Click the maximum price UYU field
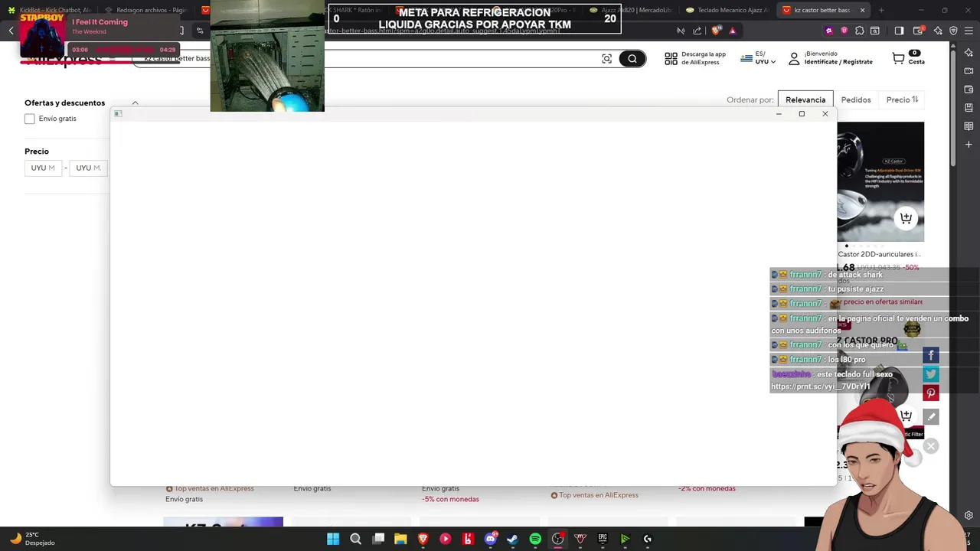Screen dimensions: 980x551 [x=88, y=168]
